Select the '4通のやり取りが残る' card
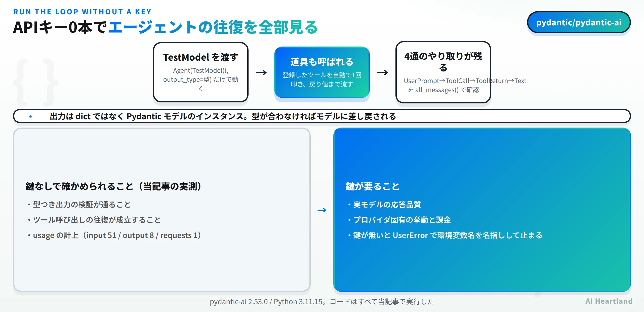The image size is (644, 312). coord(443,72)
